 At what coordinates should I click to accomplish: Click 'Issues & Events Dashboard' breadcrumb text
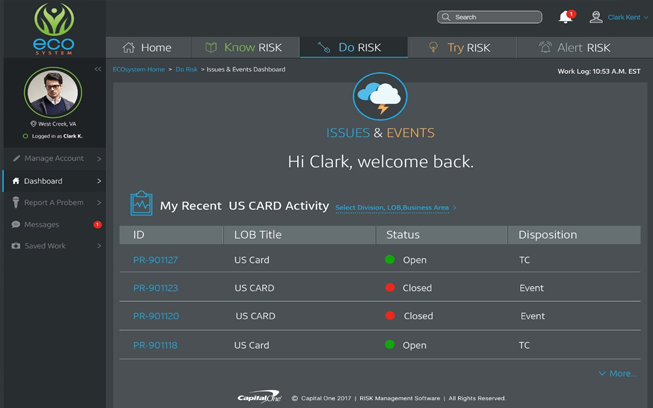(246, 70)
